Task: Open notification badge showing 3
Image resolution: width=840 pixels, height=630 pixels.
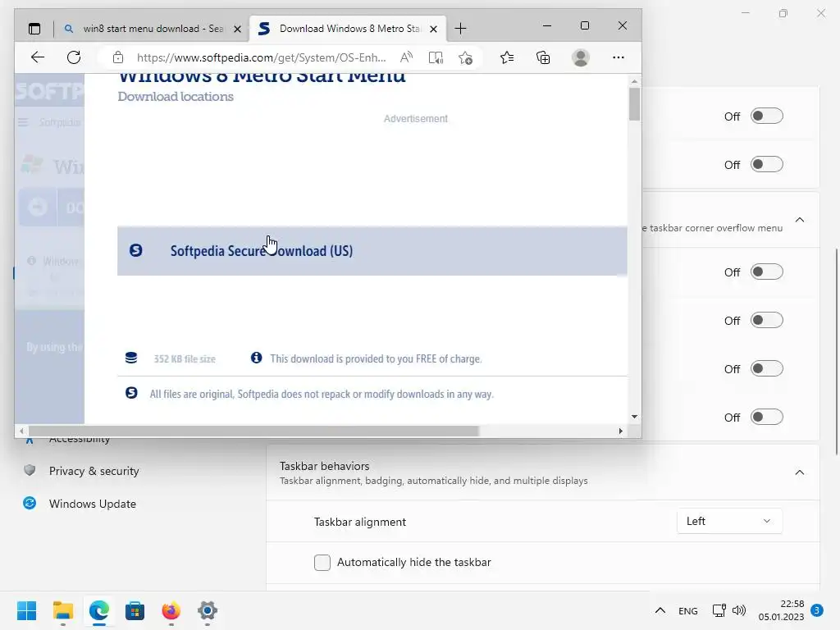Action: point(817,610)
